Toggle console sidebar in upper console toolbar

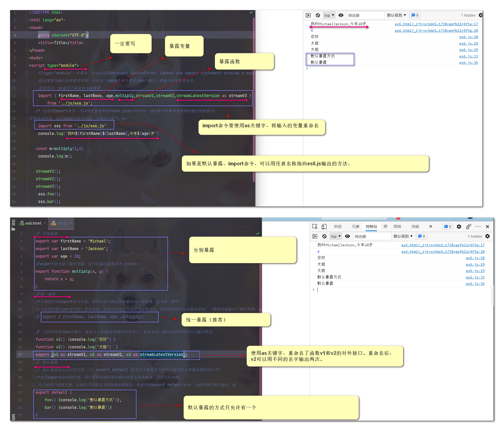[308, 15]
